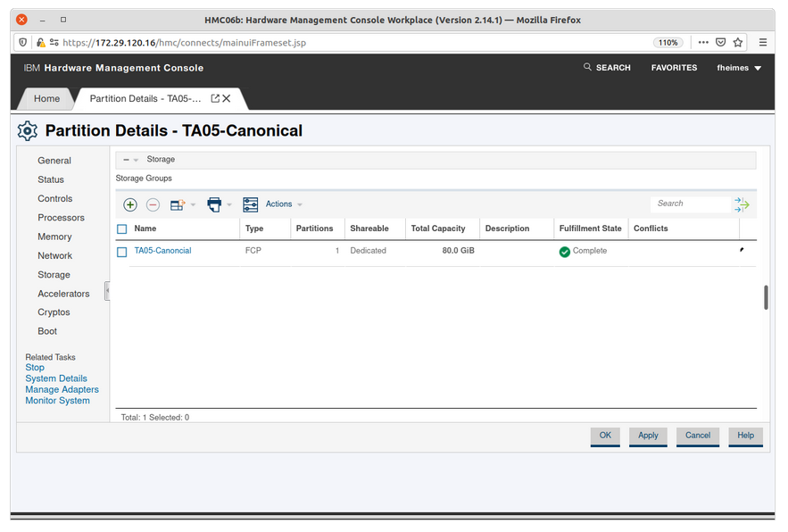
Task: Click the red remove storage group icon
Action: 153,204
